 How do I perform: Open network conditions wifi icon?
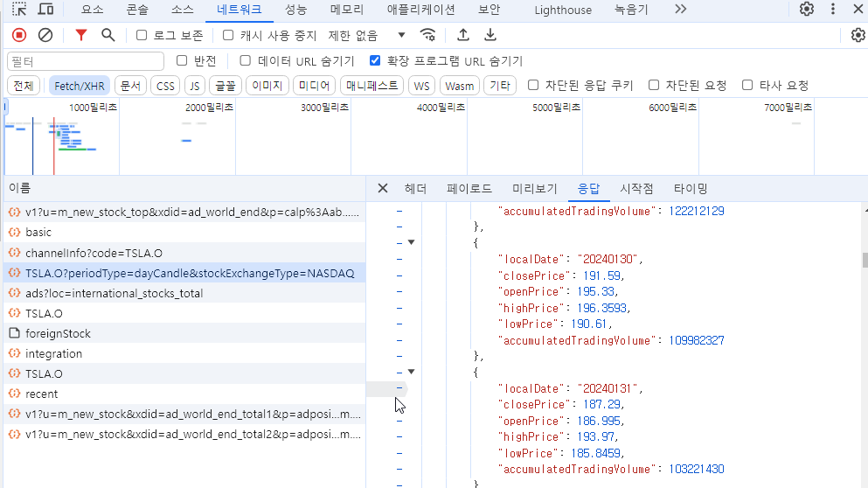pos(428,35)
